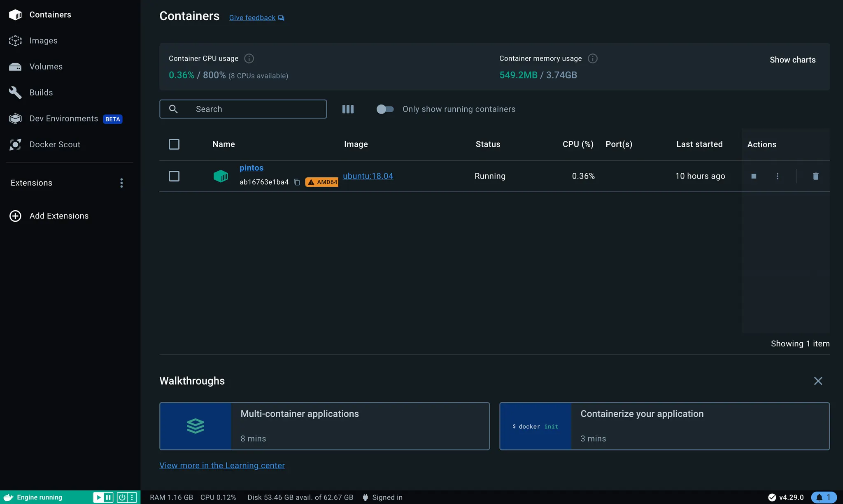The image size is (843, 504).
Task: Click memory usage info icon
Action: (x=592, y=58)
